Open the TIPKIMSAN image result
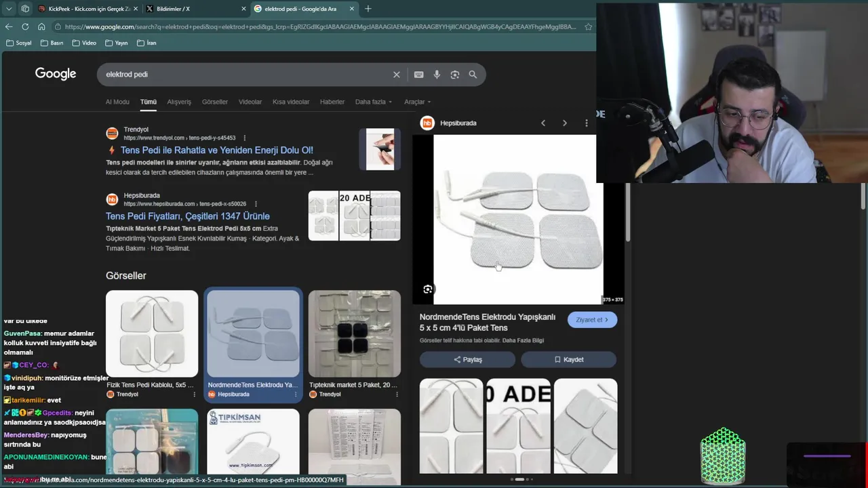Image resolution: width=868 pixels, height=488 pixels. point(253,441)
